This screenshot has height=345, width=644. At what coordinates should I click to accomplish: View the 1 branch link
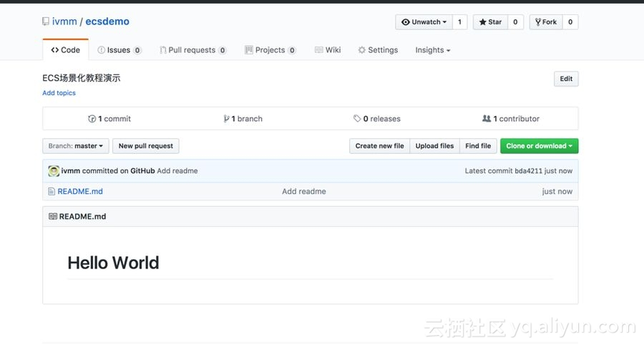[x=243, y=119]
